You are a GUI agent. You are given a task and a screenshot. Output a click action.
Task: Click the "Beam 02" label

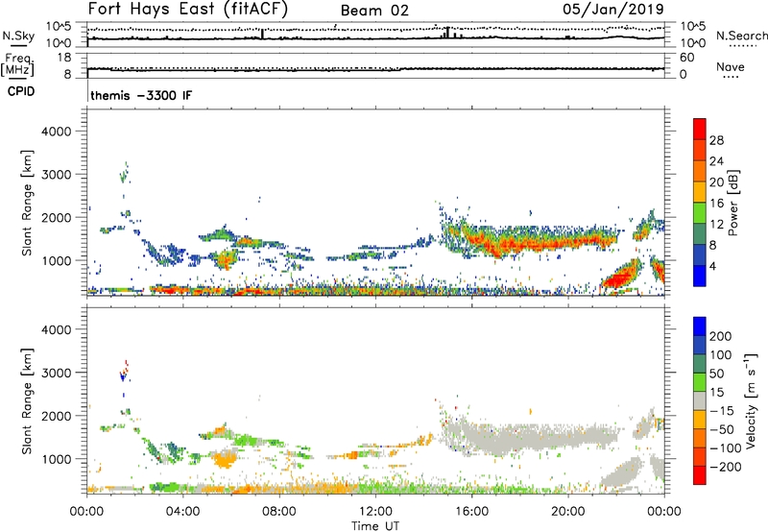374,11
